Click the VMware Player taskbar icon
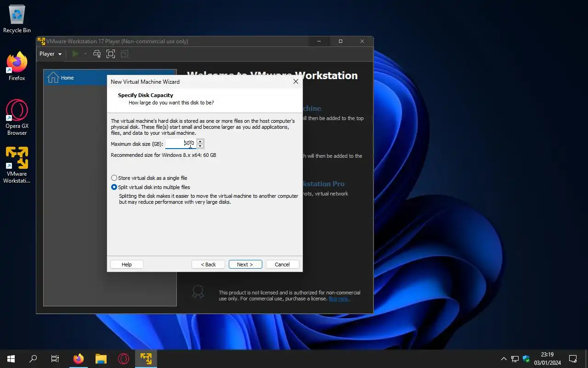This screenshot has height=368, width=588. [x=146, y=359]
